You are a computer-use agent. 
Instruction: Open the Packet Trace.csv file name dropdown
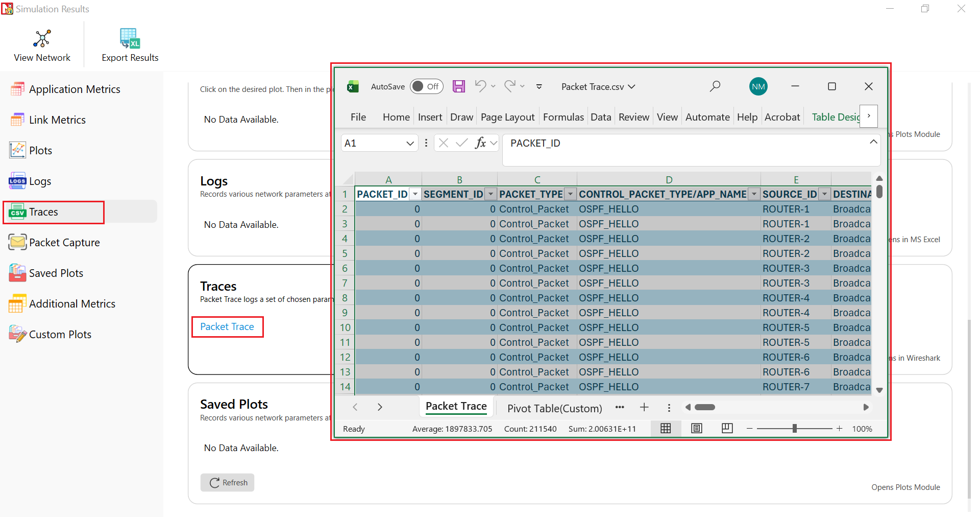tap(632, 87)
